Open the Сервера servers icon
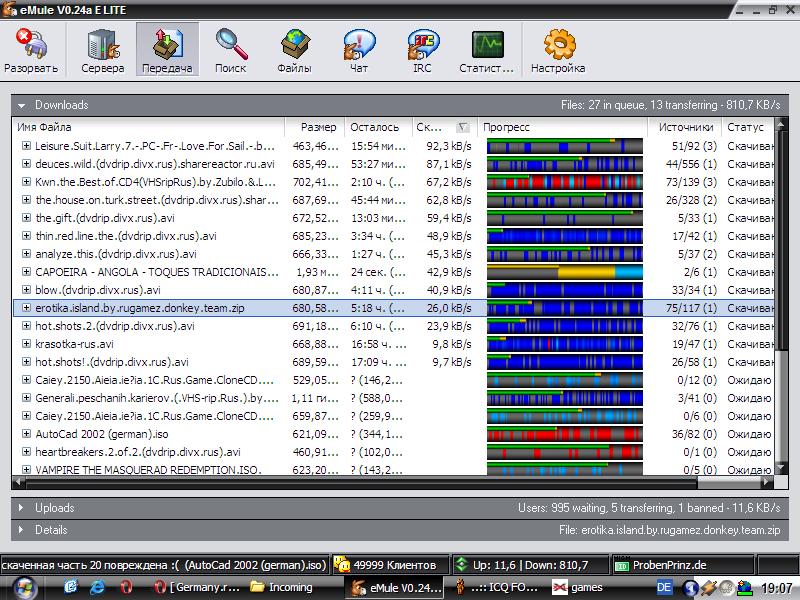The image size is (800, 600). tap(103, 44)
